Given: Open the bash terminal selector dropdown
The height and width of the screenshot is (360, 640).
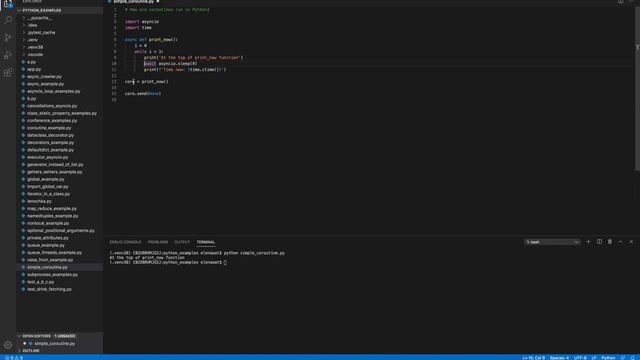Looking at the screenshot, I should [x=552, y=242].
